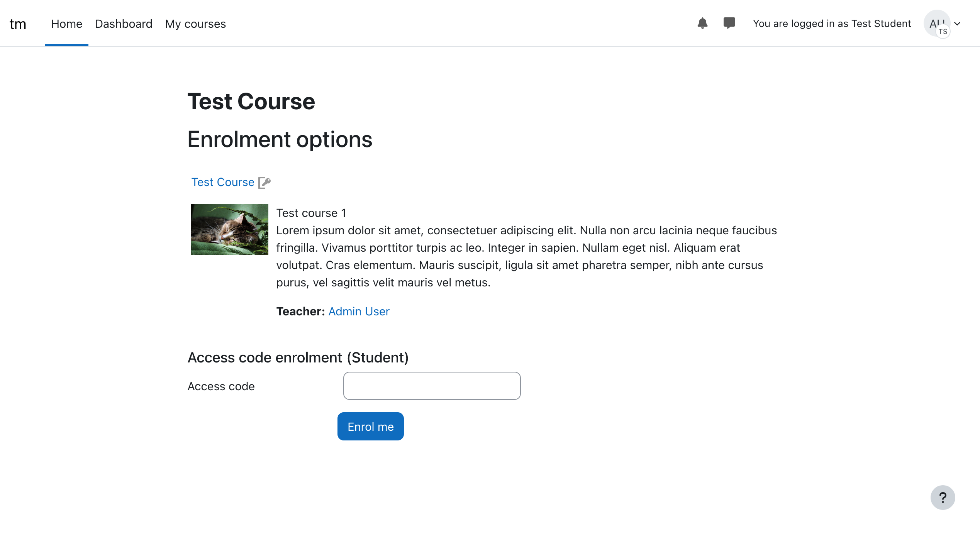Open the messaging speech bubble icon
The image size is (980, 535).
729,24
